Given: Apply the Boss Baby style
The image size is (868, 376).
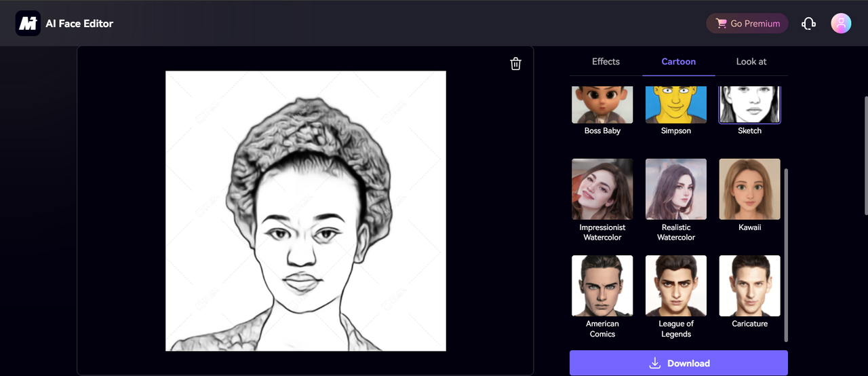Looking at the screenshot, I should pos(602,105).
